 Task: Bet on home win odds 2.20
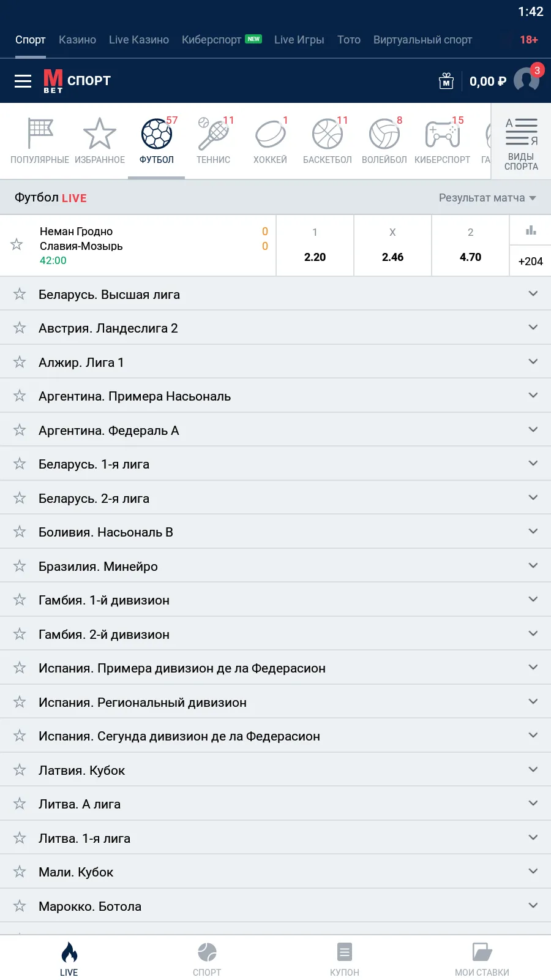(315, 246)
